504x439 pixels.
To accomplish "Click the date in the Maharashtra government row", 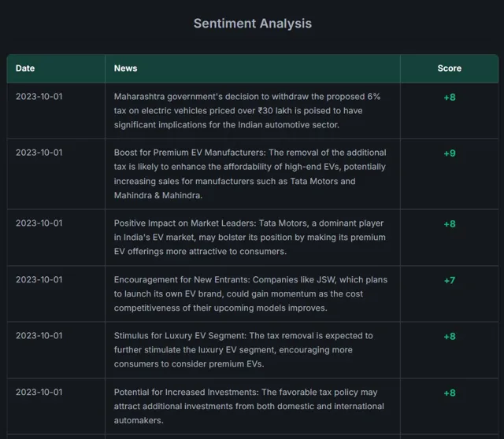I will click(39, 97).
